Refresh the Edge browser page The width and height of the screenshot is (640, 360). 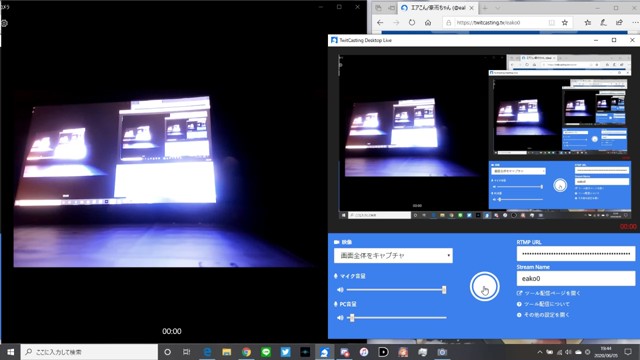coord(412,23)
